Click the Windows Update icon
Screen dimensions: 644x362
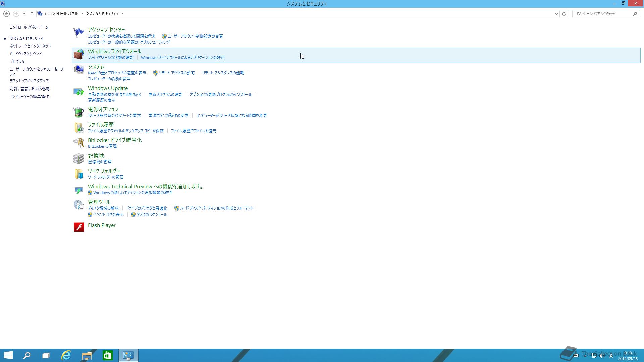78,91
